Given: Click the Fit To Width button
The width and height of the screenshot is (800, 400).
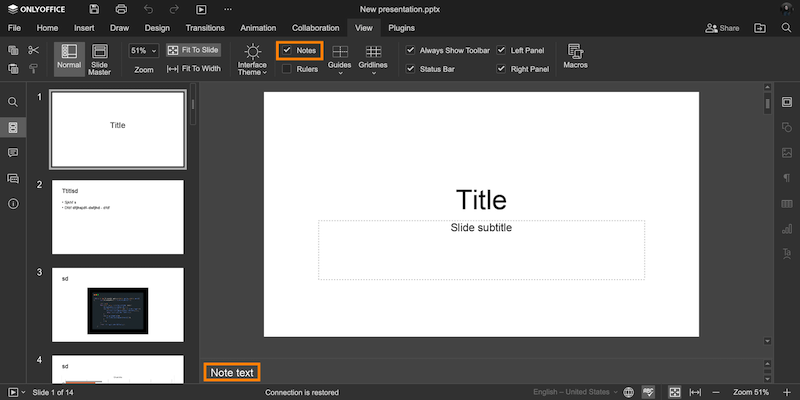Looking at the screenshot, I should click(194, 69).
